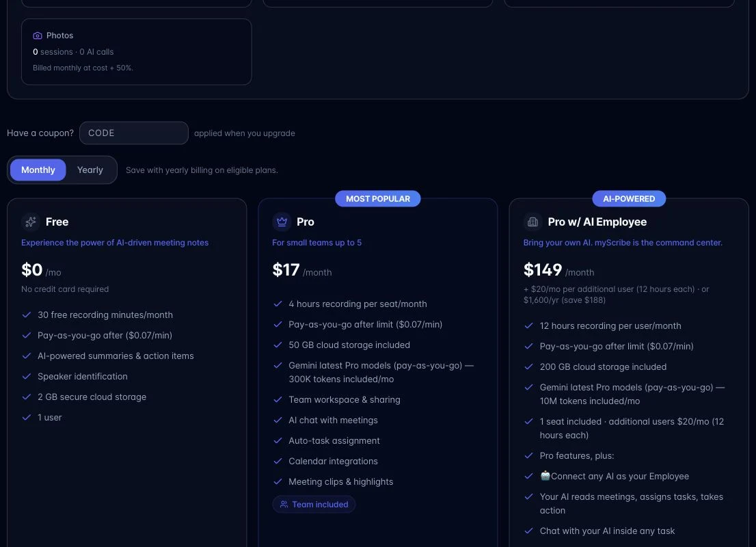Click the Team included badge
Image resolution: width=756 pixels, height=547 pixels.
click(314, 504)
